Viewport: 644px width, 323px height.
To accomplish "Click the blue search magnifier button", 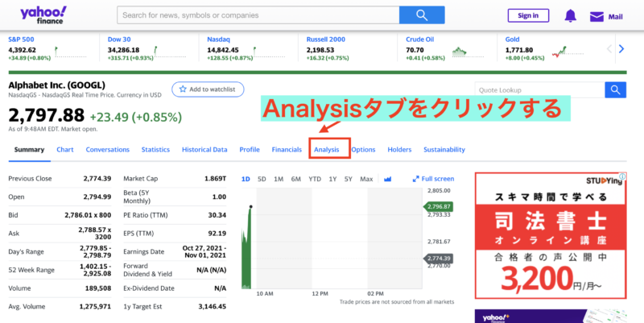I will point(422,15).
